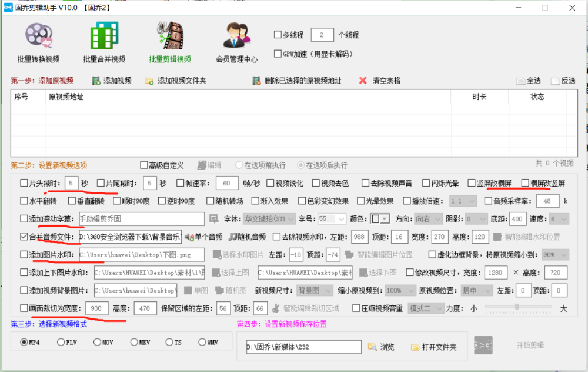Open the 批量合并视频 green film icon
Screen dimensions: 588x372
tap(104, 35)
